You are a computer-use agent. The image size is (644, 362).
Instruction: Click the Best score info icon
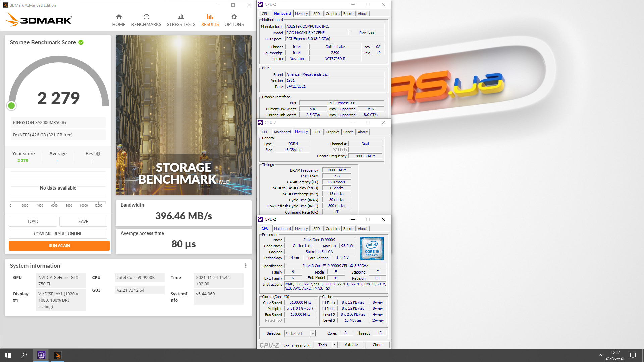coord(98,154)
